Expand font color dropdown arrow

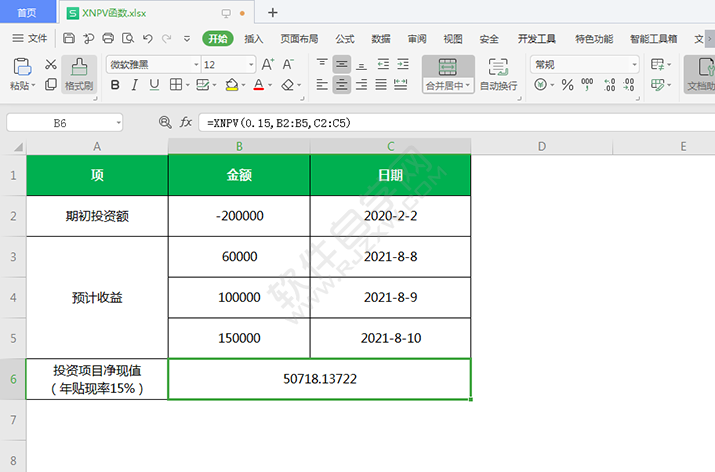[270, 85]
